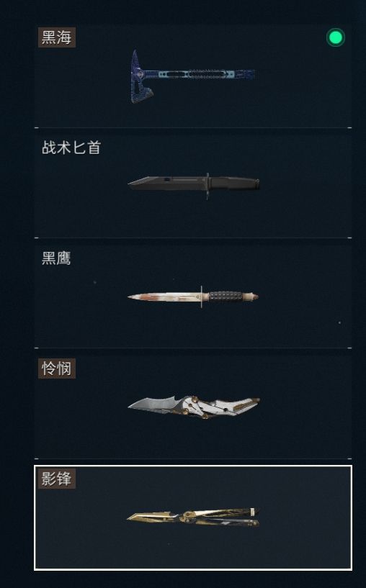Click the 战术匕首 name label
Screen dimensions: 366x588
(71, 148)
